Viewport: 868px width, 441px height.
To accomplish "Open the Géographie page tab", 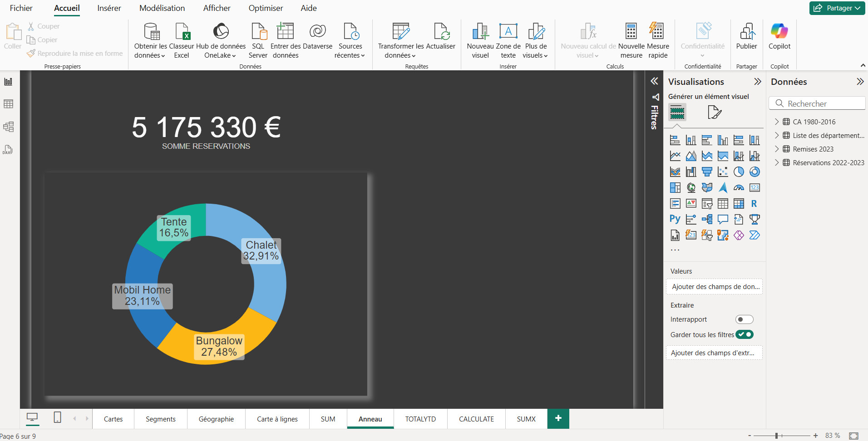I will point(216,419).
